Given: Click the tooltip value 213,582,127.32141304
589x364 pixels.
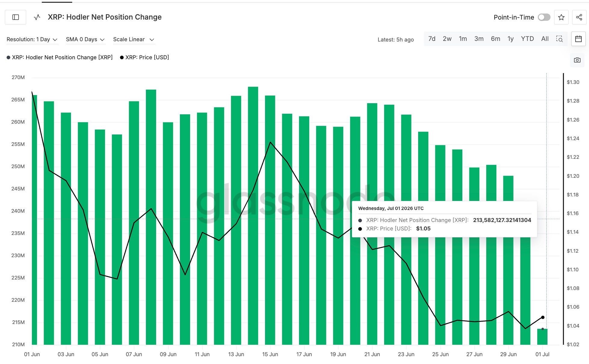Looking at the screenshot, I should pyautogui.click(x=502, y=220).
